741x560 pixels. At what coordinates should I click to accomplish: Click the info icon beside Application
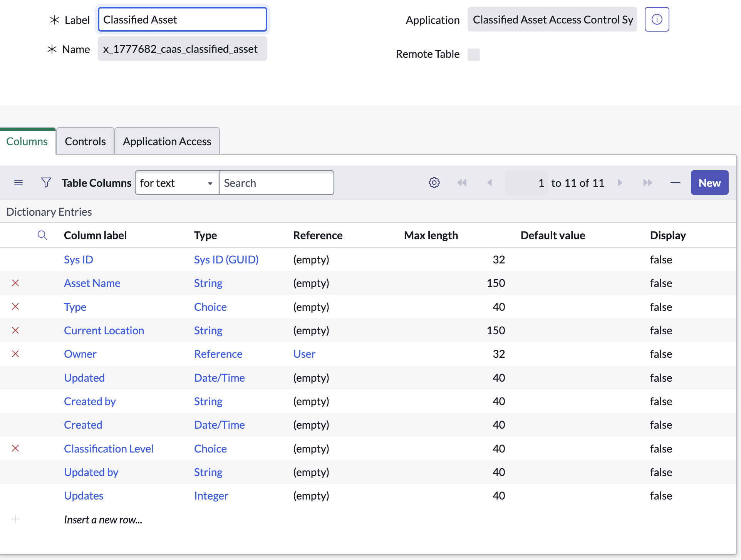(656, 19)
